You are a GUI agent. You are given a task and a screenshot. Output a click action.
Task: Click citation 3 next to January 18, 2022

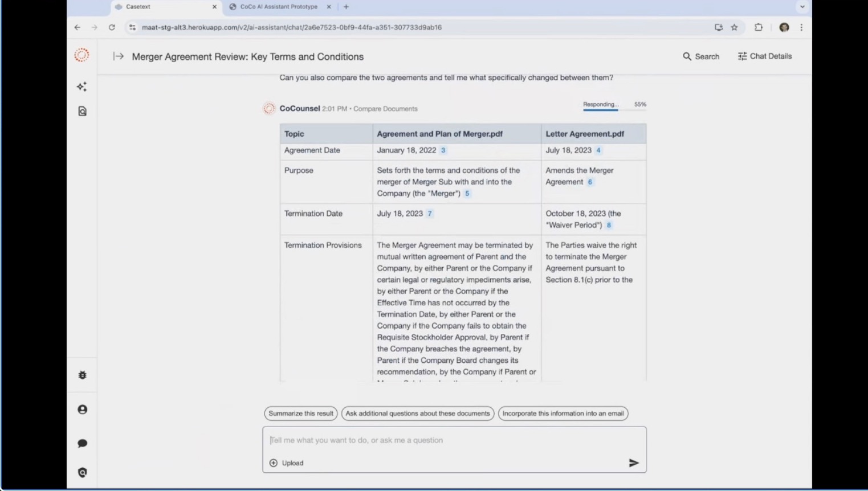(443, 150)
